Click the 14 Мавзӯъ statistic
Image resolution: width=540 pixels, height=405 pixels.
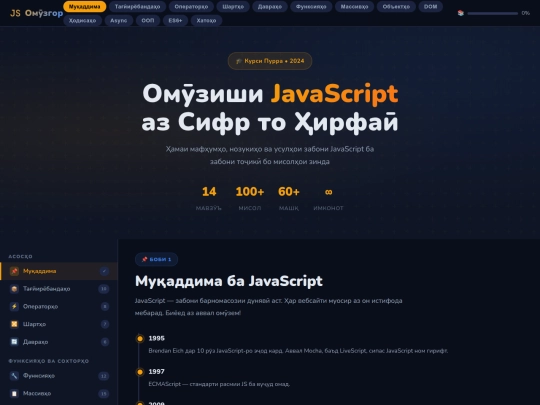[209, 198]
